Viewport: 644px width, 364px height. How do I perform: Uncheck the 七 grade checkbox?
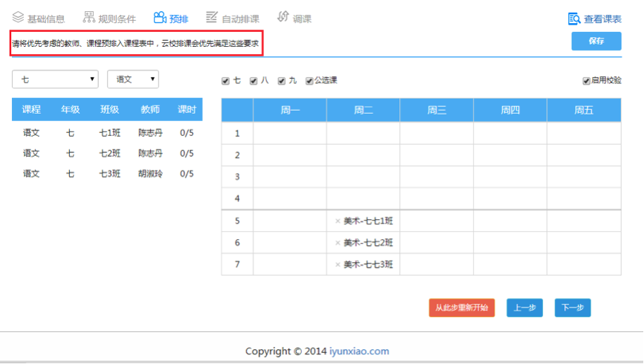click(226, 81)
